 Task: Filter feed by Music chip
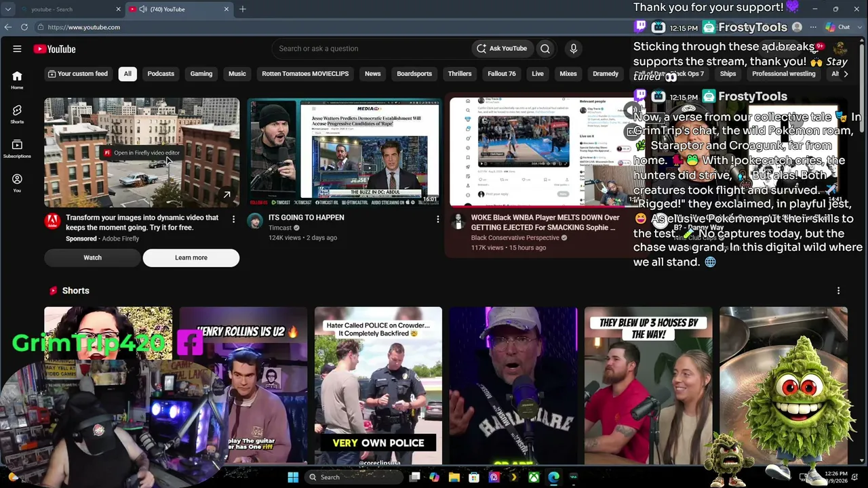tap(237, 74)
